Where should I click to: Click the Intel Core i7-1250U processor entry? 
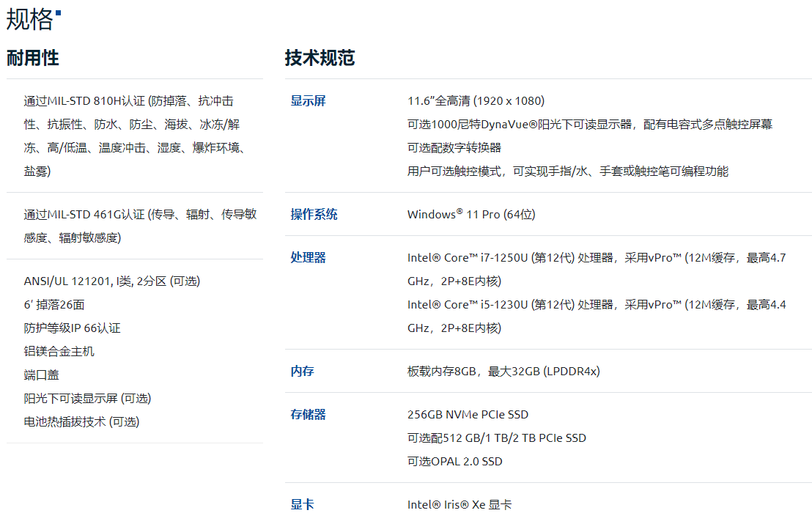click(x=596, y=270)
